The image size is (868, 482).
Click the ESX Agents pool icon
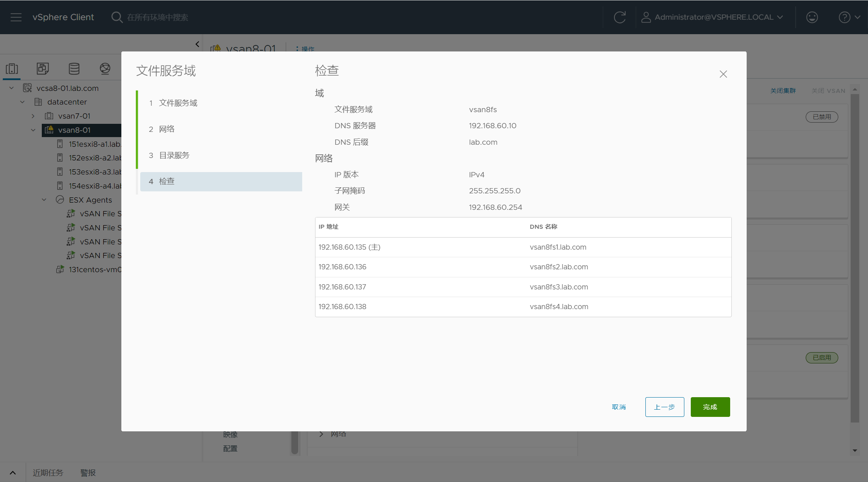tap(60, 199)
